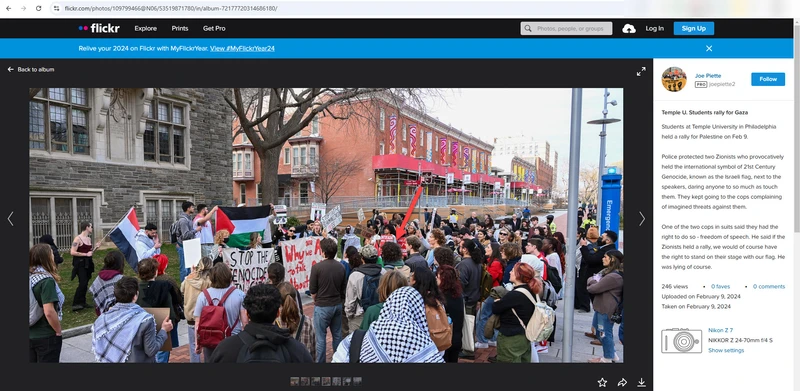Dismiss the MyFlickrYear banner
This screenshot has width=800, height=391.
pyautogui.click(x=709, y=48)
